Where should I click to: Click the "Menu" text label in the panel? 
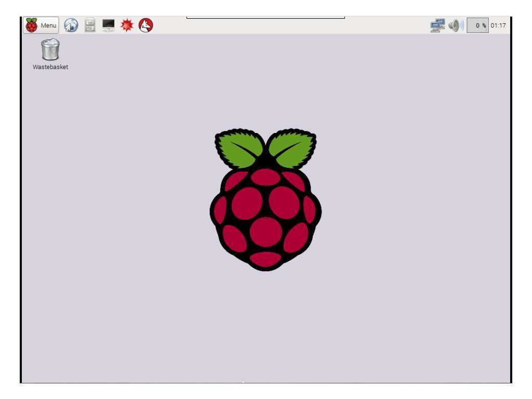(x=48, y=25)
